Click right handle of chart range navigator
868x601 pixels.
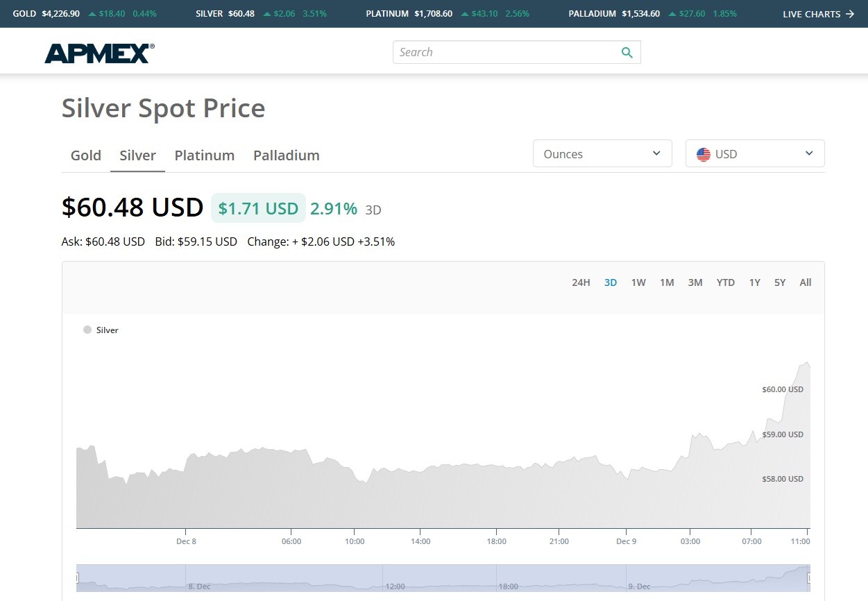click(809, 577)
